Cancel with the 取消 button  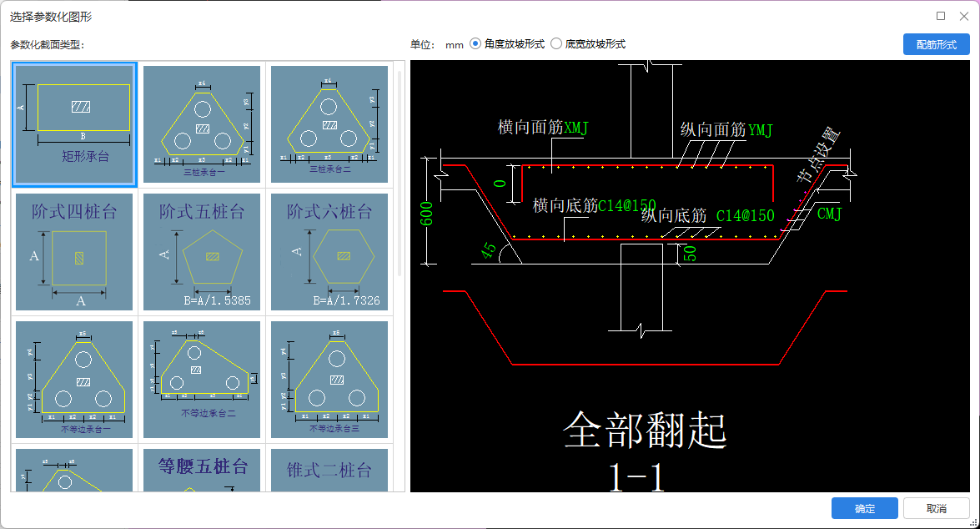point(937,508)
